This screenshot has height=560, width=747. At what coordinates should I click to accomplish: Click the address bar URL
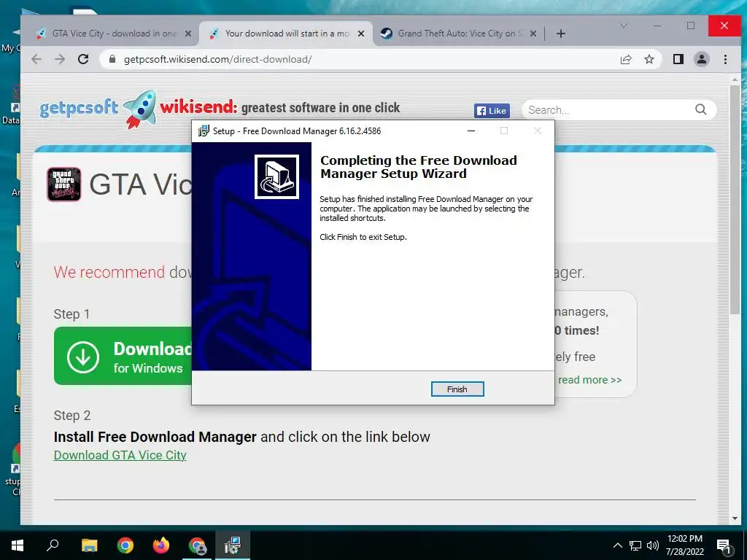[x=217, y=60]
